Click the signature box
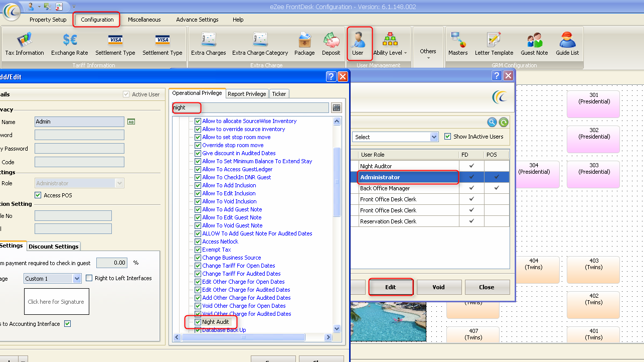This screenshot has width=644, height=362. tap(56, 302)
